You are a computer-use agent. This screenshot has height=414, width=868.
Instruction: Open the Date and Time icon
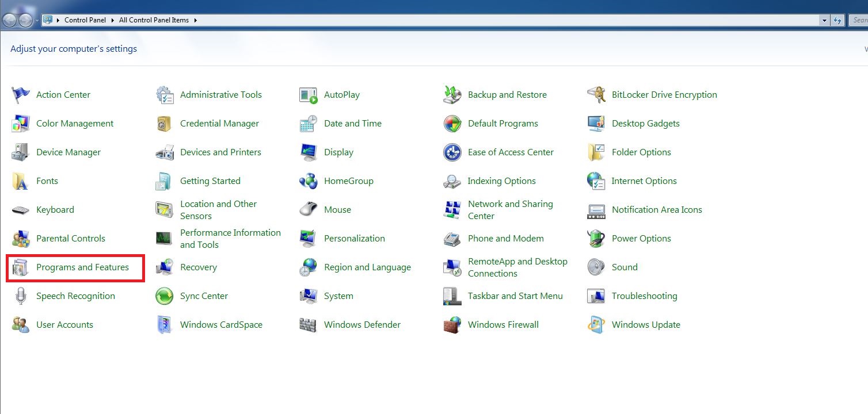click(x=309, y=124)
